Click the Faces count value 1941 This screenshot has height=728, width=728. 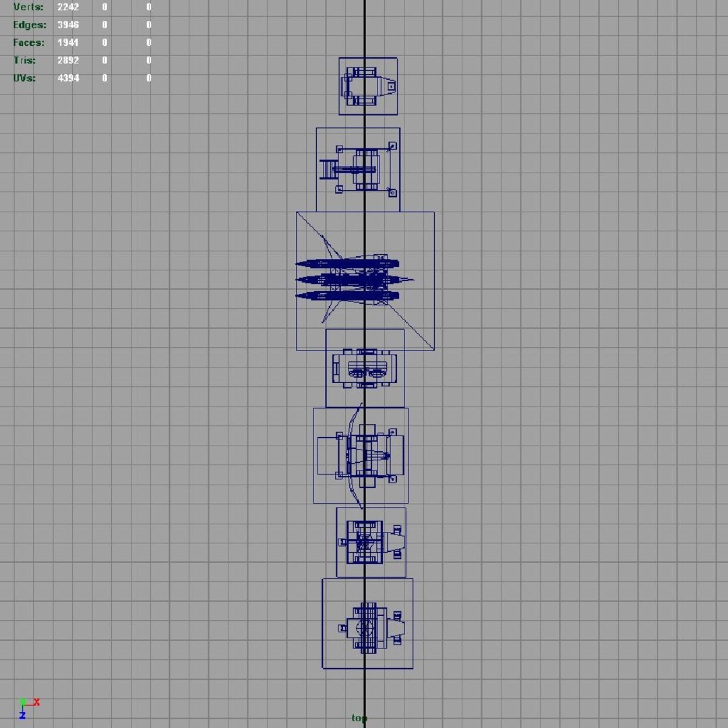pyautogui.click(x=68, y=42)
